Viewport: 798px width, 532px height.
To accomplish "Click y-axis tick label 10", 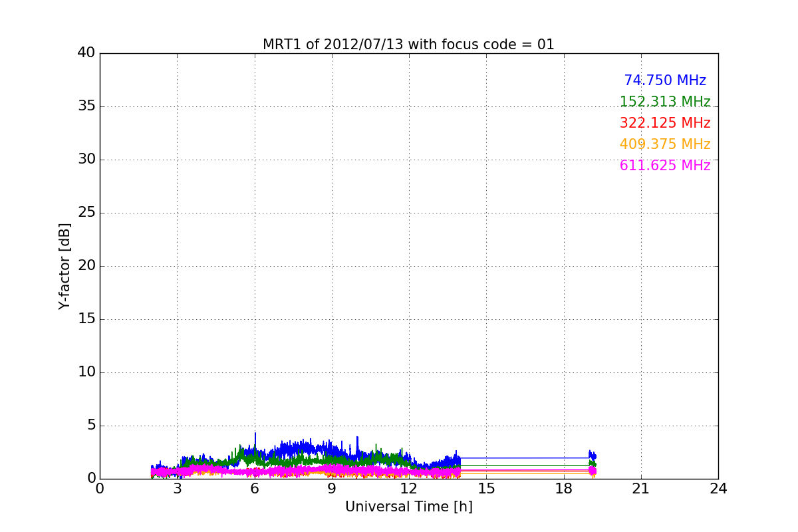I will click(86, 372).
